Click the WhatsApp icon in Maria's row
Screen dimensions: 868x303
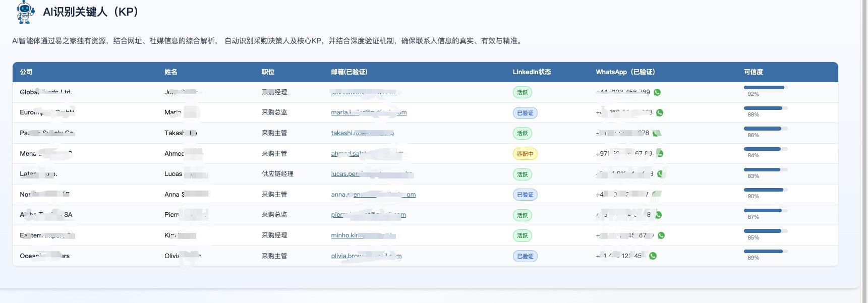(660, 113)
